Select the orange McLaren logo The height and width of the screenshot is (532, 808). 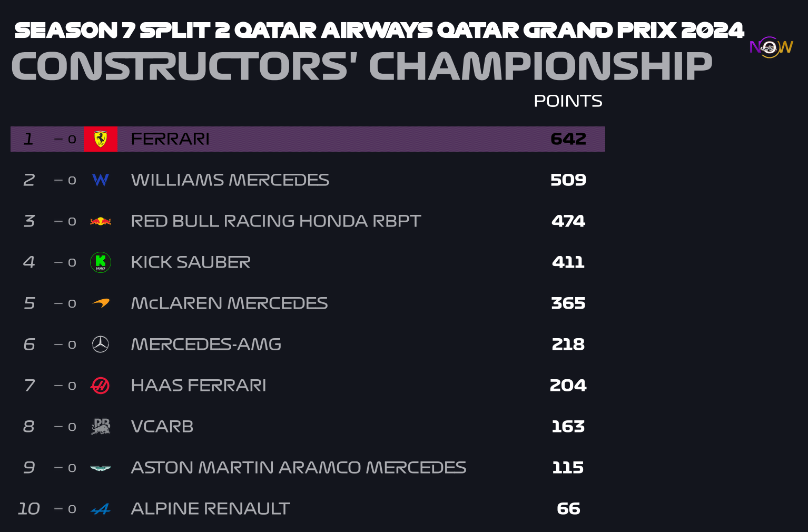[x=101, y=303]
